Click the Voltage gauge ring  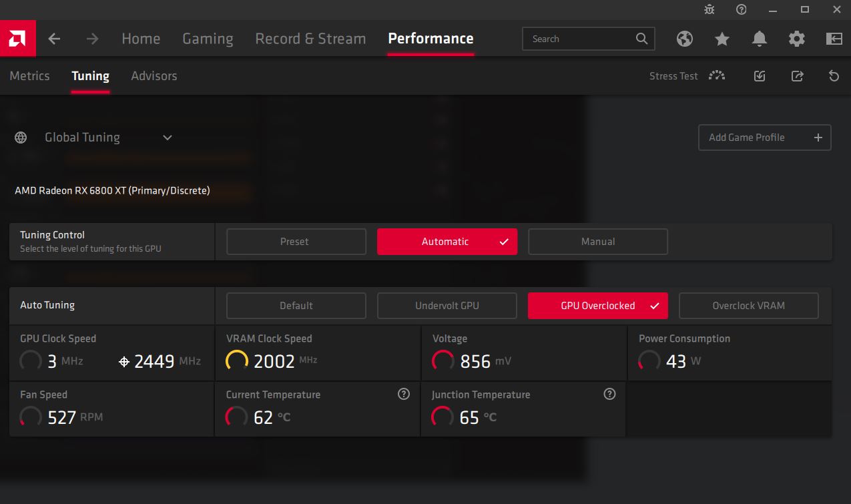coord(443,361)
